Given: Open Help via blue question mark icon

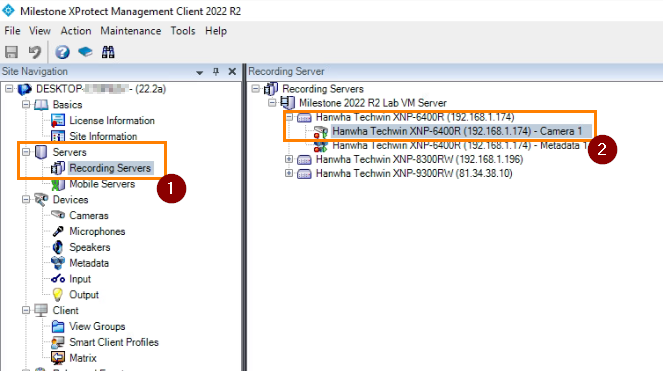Looking at the screenshot, I should point(62,52).
